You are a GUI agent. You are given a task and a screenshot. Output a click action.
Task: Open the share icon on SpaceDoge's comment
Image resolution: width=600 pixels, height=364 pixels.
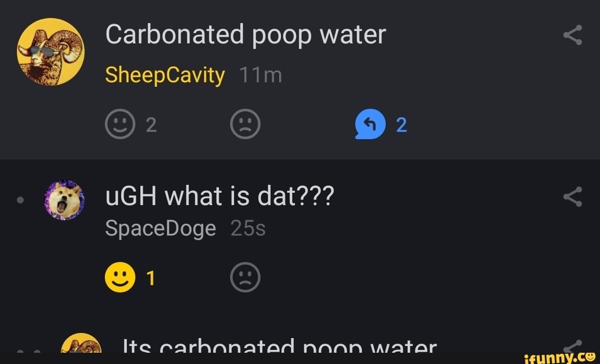point(573,197)
